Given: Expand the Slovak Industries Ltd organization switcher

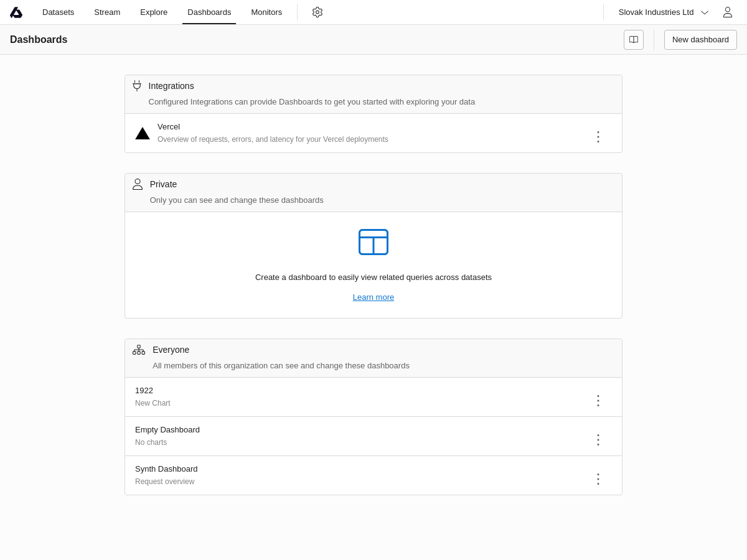Looking at the screenshot, I should tap(663, 12).
